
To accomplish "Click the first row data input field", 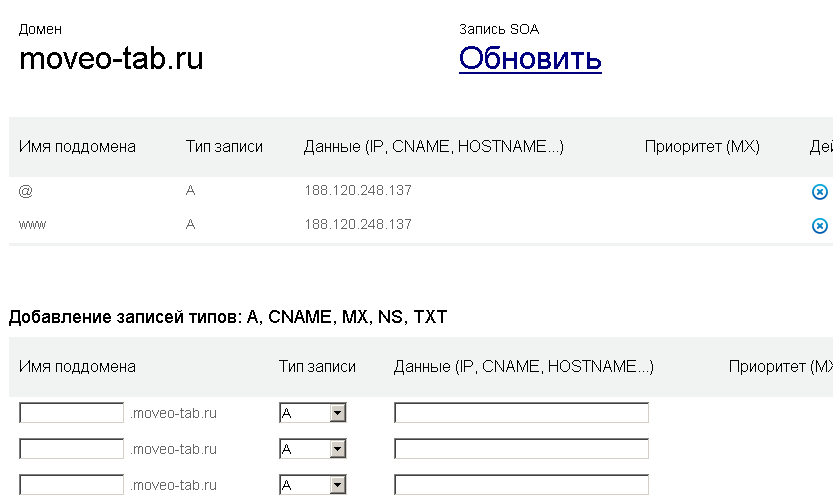I will (521, 413).
